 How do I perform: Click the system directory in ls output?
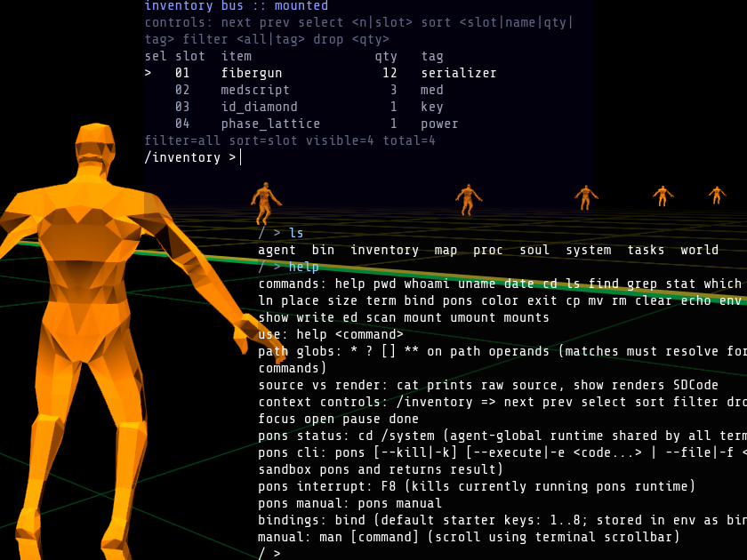pyautogui.click(x=589, y=250)
